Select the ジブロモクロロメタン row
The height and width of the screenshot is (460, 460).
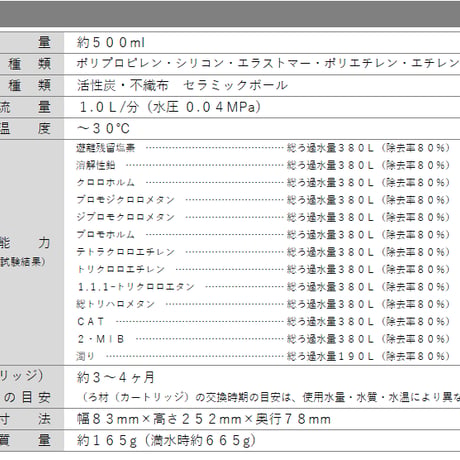click(263, 217)
